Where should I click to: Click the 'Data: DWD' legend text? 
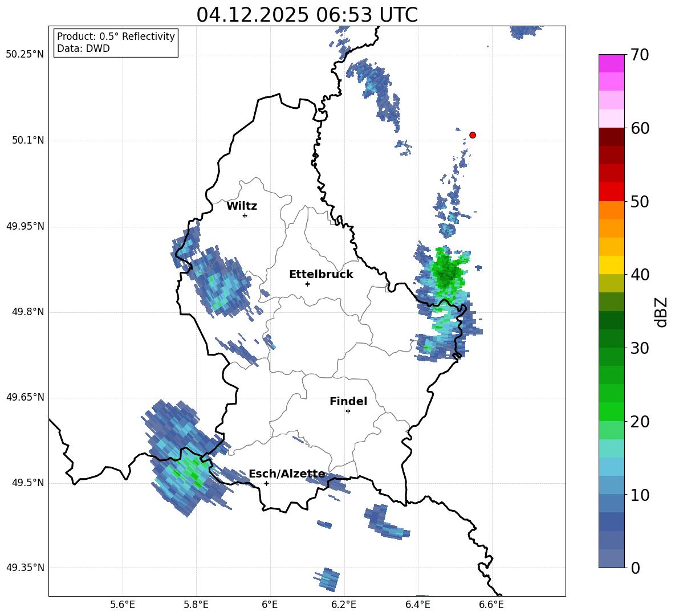(x=83, y=48)
